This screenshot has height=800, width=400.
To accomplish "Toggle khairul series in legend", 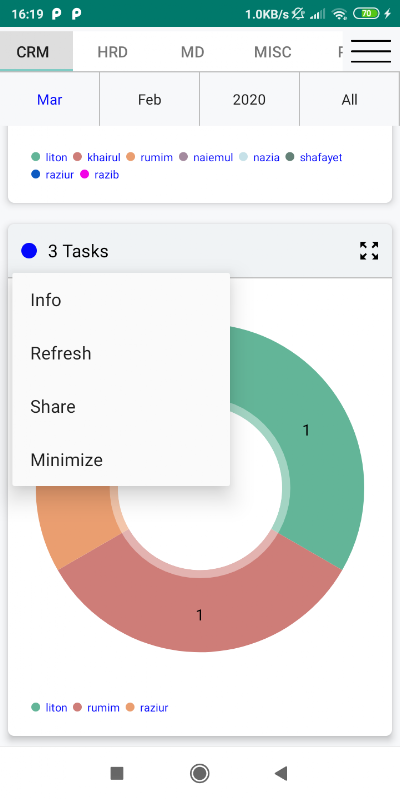I will [97, 157].
